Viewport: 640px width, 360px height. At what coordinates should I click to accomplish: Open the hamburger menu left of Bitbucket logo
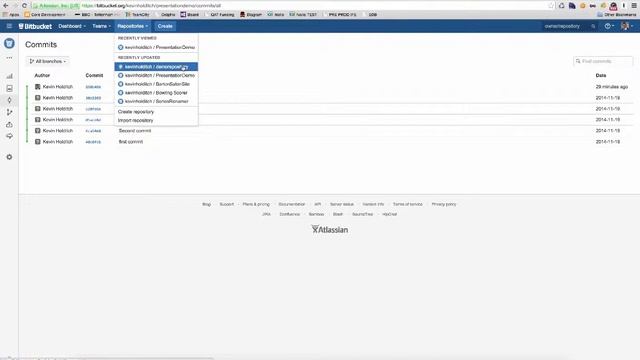pos(9,26)
